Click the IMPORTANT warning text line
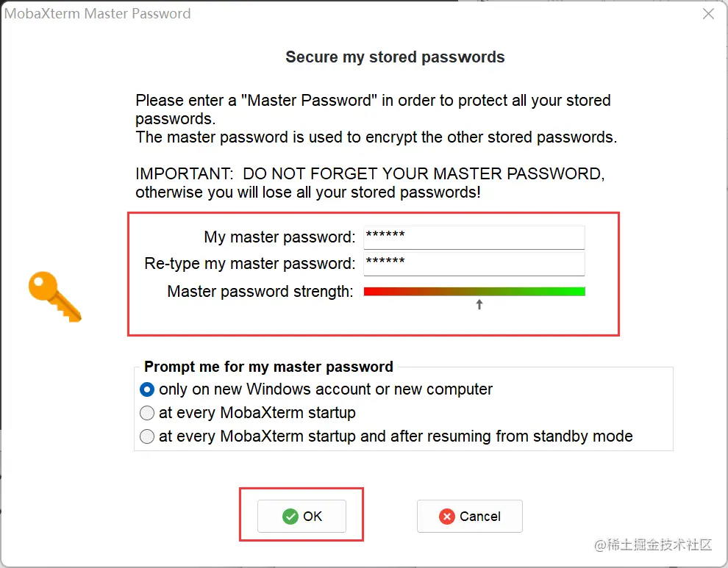728x568 pixels. point(370,174)
